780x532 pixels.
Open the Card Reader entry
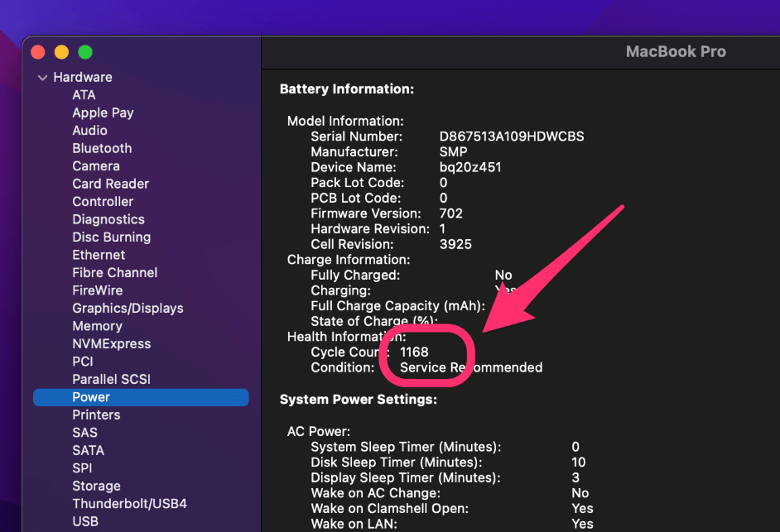tap(110, 184)
